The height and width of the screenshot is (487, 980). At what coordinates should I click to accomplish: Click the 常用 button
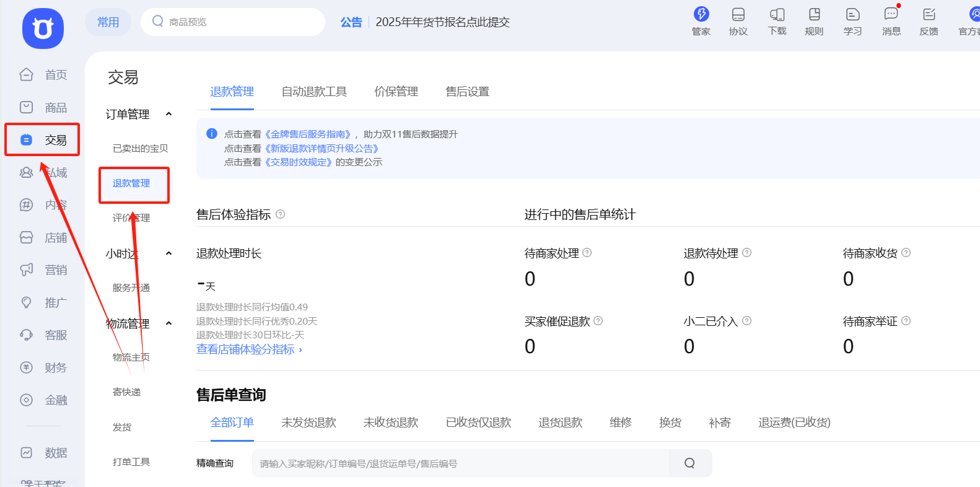click(x=108, y=22)
